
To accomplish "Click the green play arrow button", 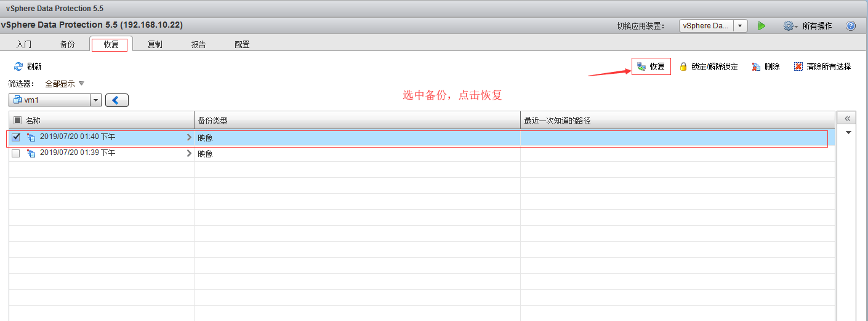I will [762, 26].
